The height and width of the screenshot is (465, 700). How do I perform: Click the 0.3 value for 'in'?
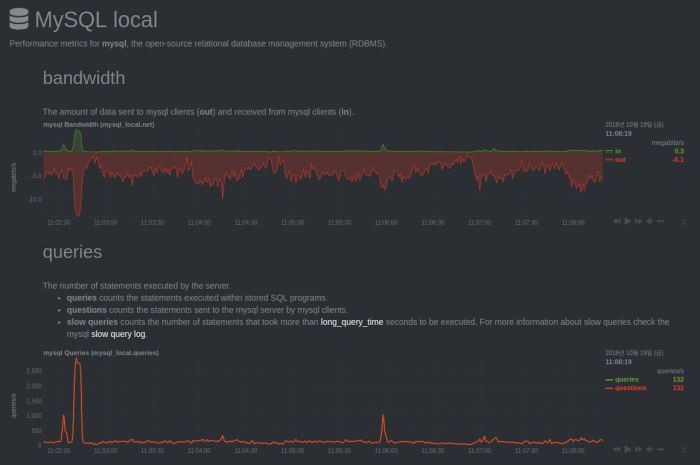(x=679, y=151)
